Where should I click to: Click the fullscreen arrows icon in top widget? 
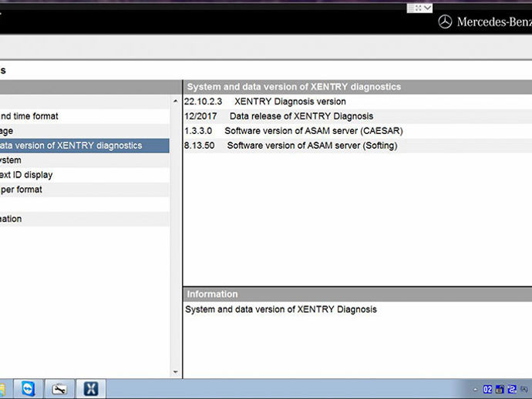click(x=418, y=8)
